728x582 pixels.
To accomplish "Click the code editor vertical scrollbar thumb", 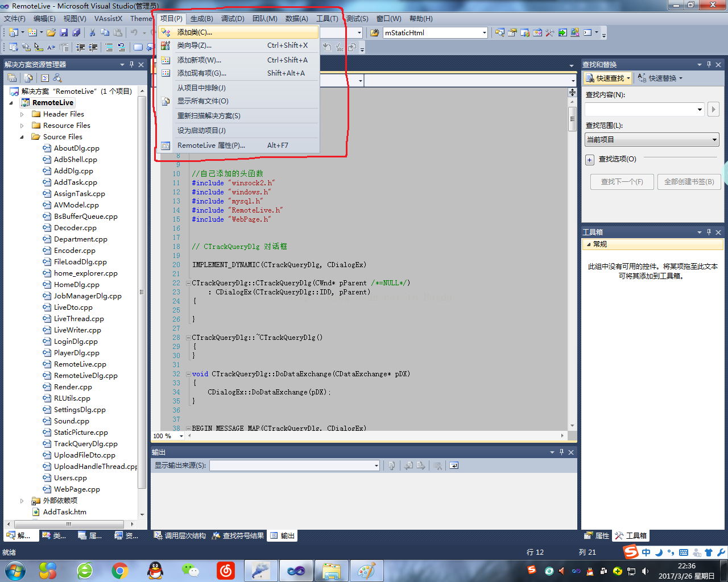I will click(572, 119).
